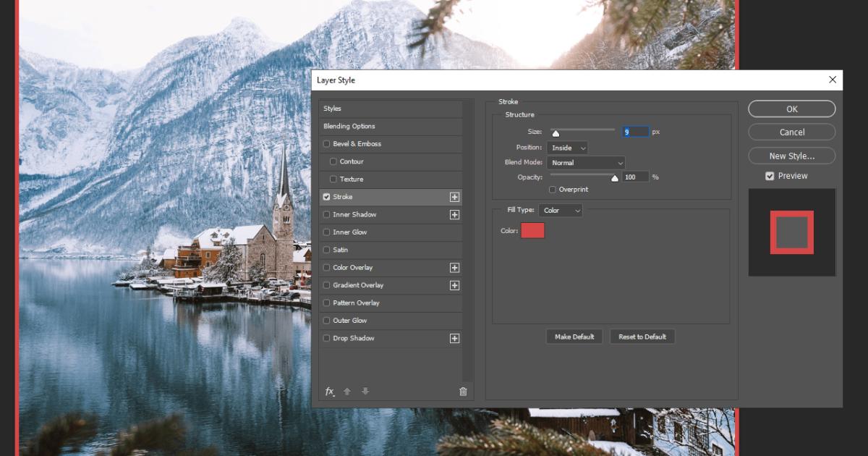Add another Inner Shadow via plus icon

tap(456, 214)
